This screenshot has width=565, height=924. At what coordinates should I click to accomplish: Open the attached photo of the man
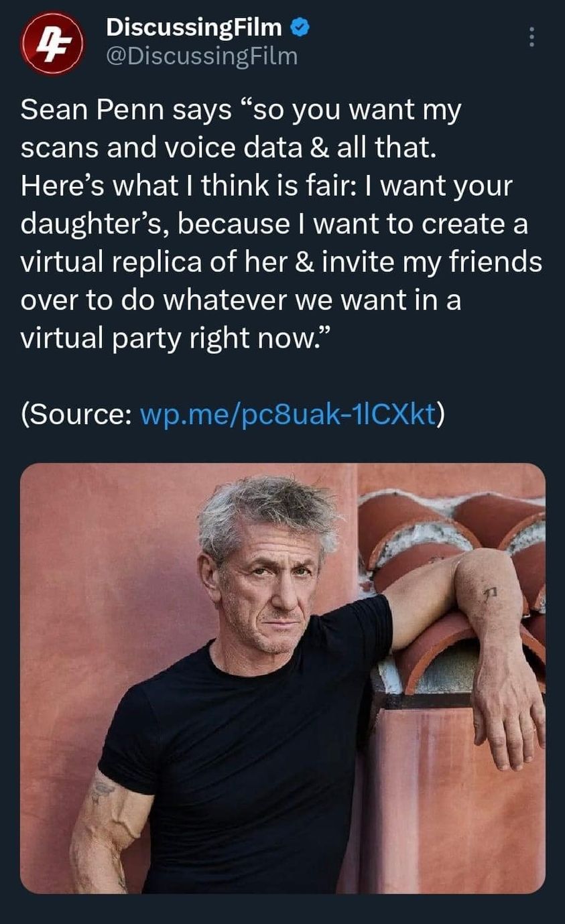pos(282,677)
